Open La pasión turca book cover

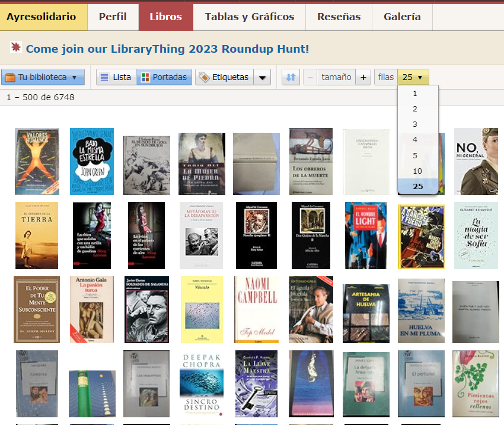(92, 309)
